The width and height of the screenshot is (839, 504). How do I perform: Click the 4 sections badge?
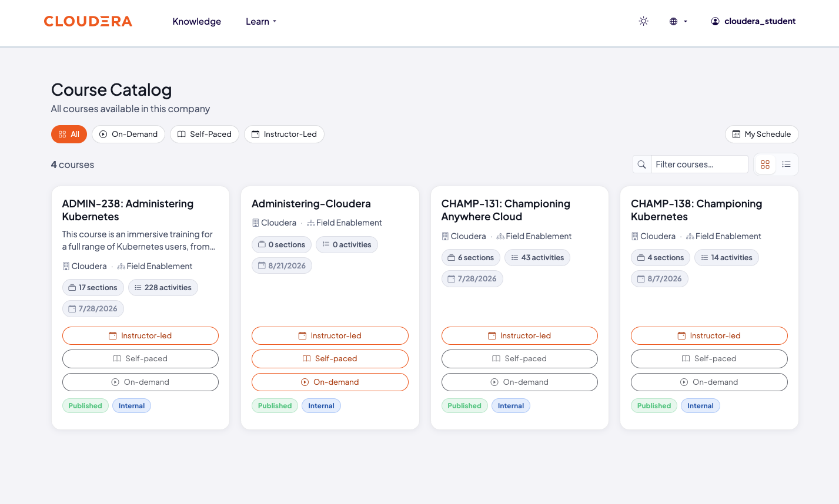(x=660, y=257)
